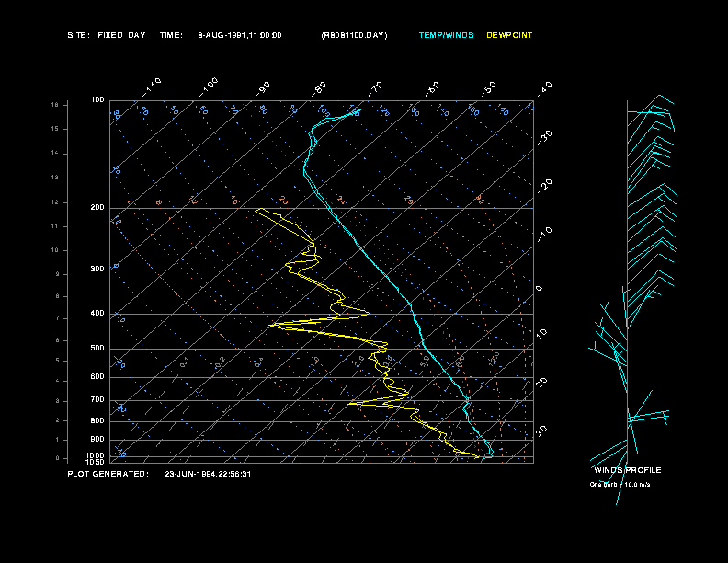The height and width of the screenshot is (563, 728).
Task: Click the 8 km mark on the height scale
Action: point(57,296)
